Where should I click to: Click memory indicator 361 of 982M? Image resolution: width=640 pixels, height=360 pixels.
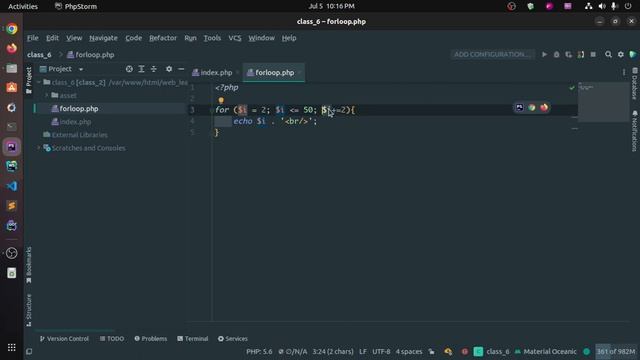[x=616, y=351]
